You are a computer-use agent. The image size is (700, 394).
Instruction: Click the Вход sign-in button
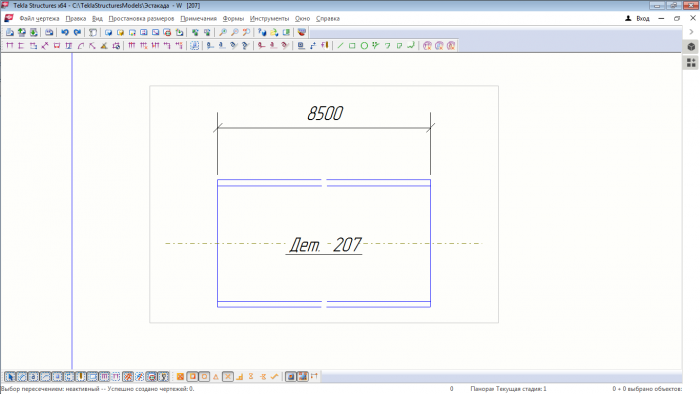click(638, 18)
